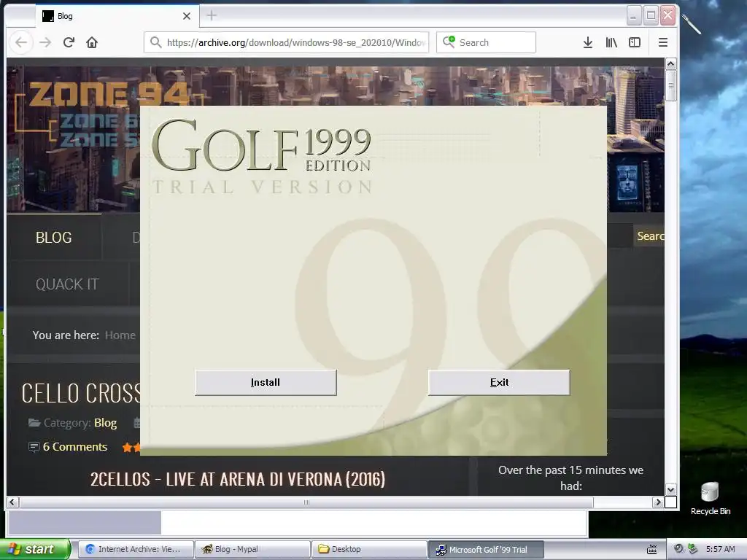This screenshot has height=560, width=747.
Task: Open the BLOG menu on the webpage
Action: [x=54, y=237]
